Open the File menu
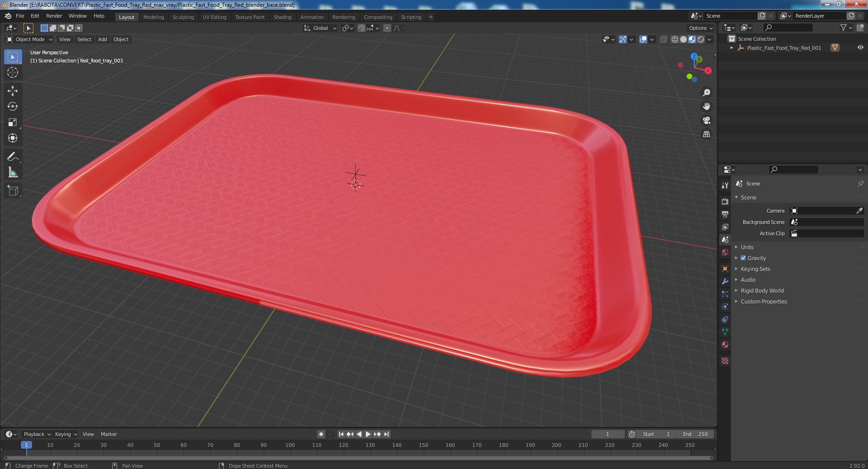Viewport: 868px width, 469px height. (x=20, y=16)
